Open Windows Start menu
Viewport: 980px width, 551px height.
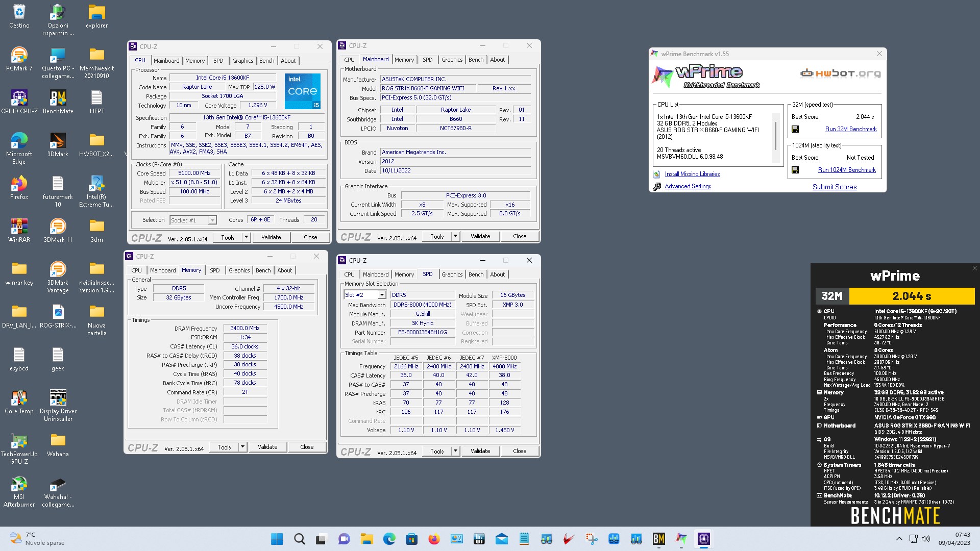tap(277, 539)
